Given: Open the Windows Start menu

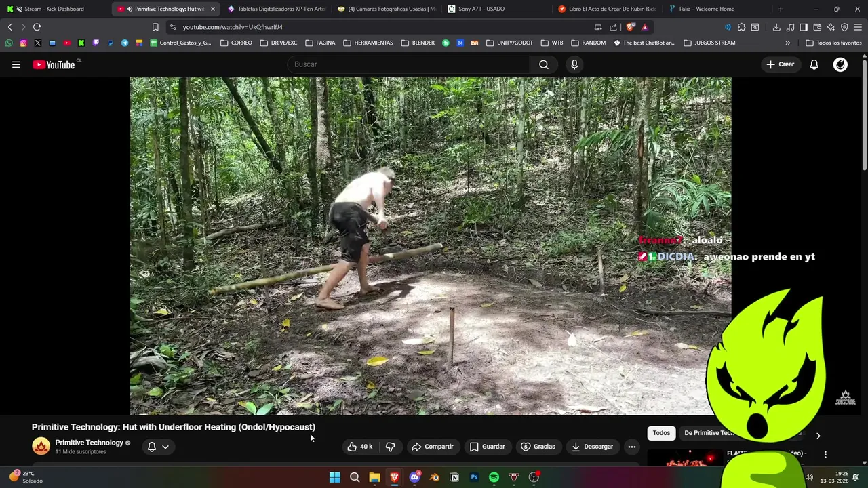Looking at the screenshot, I should 334,477.
